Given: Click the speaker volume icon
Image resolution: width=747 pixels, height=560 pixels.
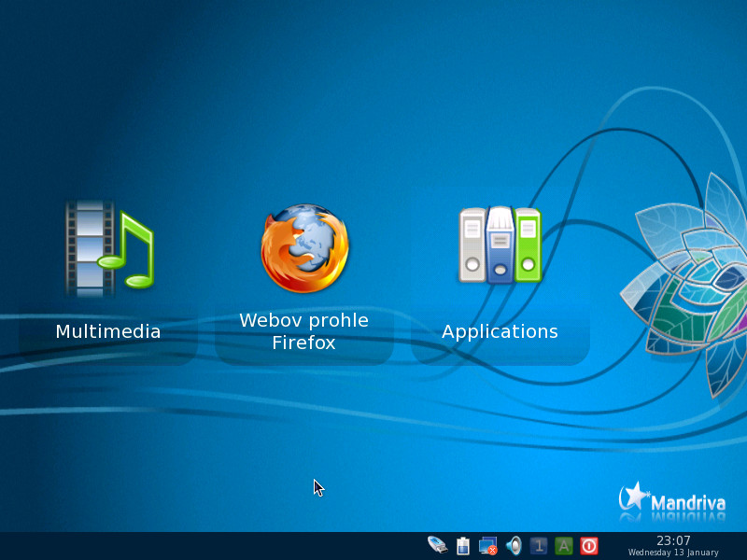Looking at the screenshot, I should coord(514,546).
